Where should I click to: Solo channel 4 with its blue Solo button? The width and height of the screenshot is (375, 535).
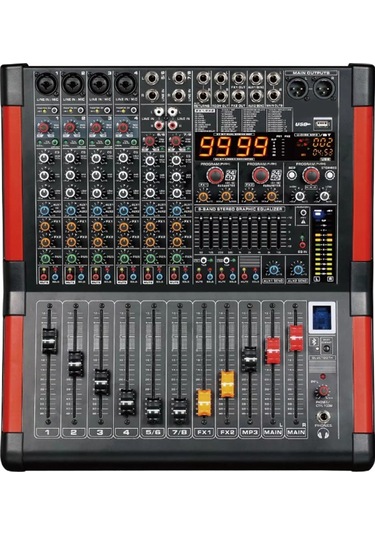coord(134,277)
